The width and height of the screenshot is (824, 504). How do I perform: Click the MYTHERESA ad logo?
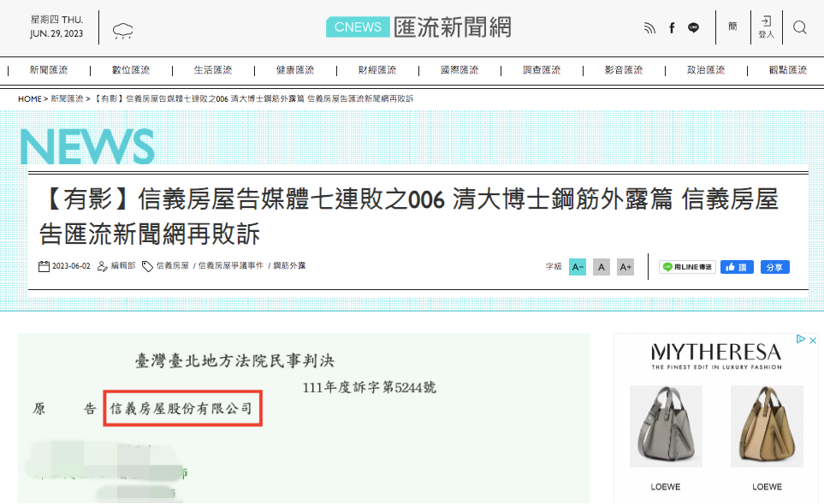[716, 356]
